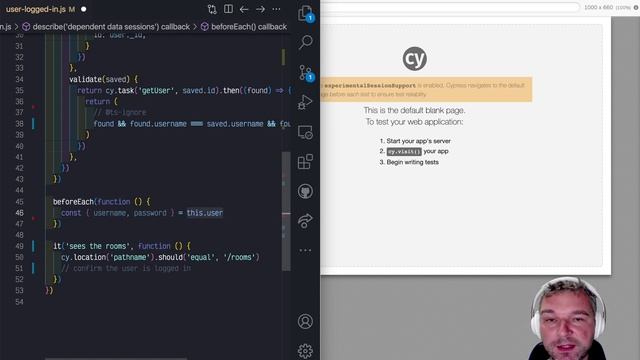Screen dimensions: 640x360
Task: Click the cy.visit() code label
Action: point(404,151)
